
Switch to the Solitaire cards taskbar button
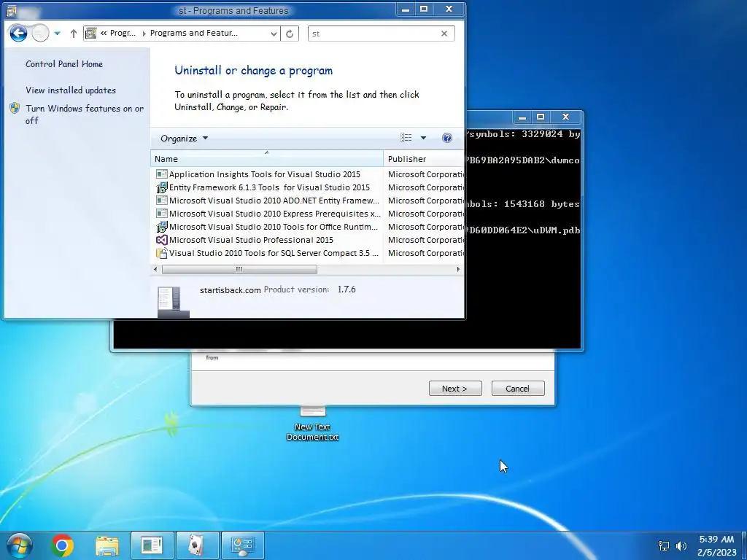pos(198,545)
